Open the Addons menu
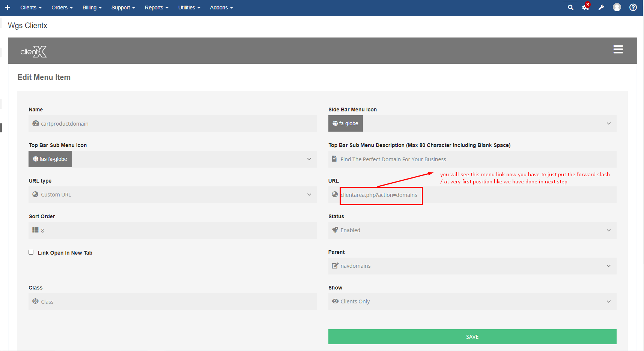The width and height of the screenshot is (644, 351). pos(221,7)
